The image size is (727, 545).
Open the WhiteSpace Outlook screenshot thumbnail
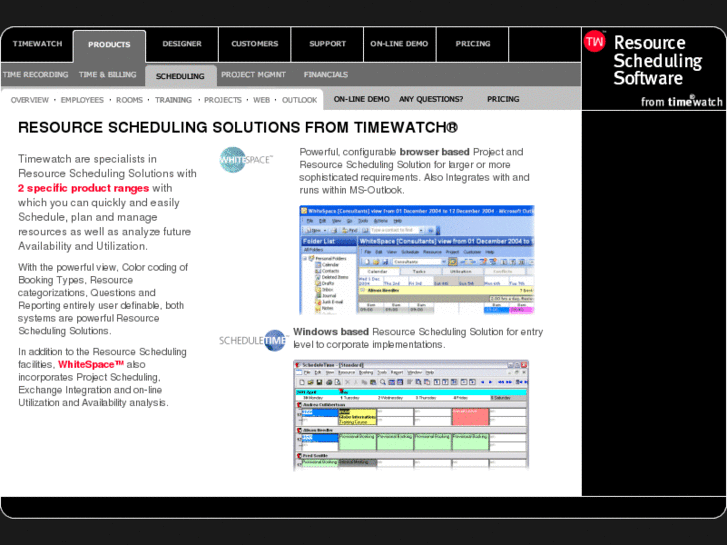417,260
